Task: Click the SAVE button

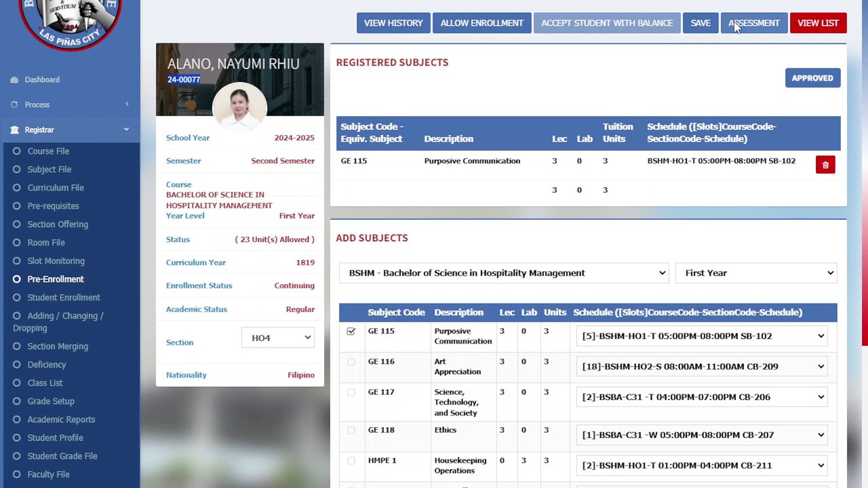Action: [701, 23]
